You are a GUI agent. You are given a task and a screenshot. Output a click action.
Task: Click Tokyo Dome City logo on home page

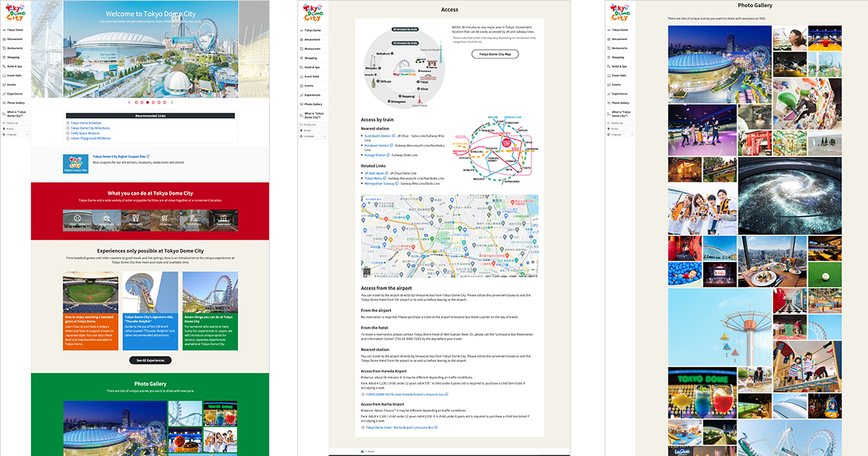(14, 12)
